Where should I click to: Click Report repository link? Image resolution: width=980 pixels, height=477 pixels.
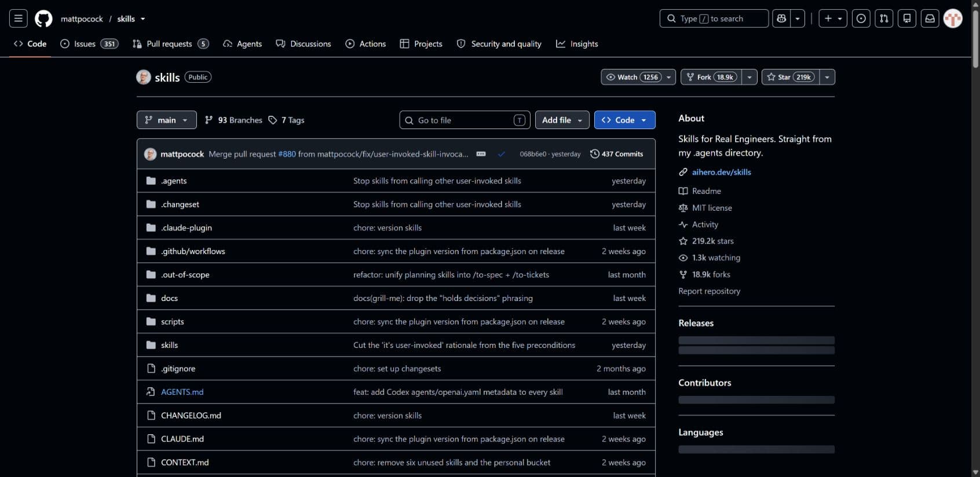coord(710,291)
